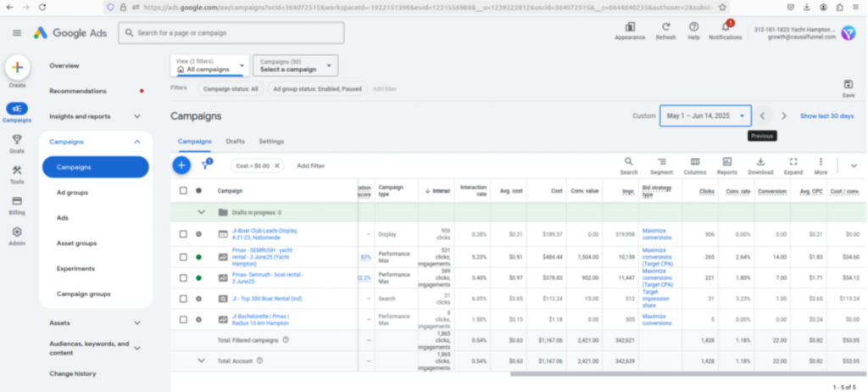
Task: Click the Download icon in table toolbar
Action: 760,161
